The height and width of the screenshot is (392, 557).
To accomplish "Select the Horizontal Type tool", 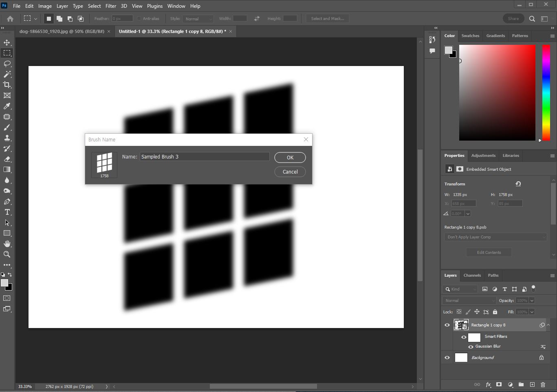I will [x=7, y=212].
